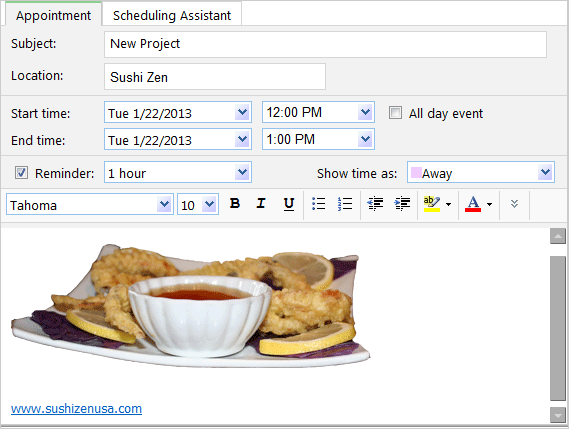Switch to the Scheduling Assistant tab
The height and width of the screenshot is (429, 569).
click(x=172, y=15)
